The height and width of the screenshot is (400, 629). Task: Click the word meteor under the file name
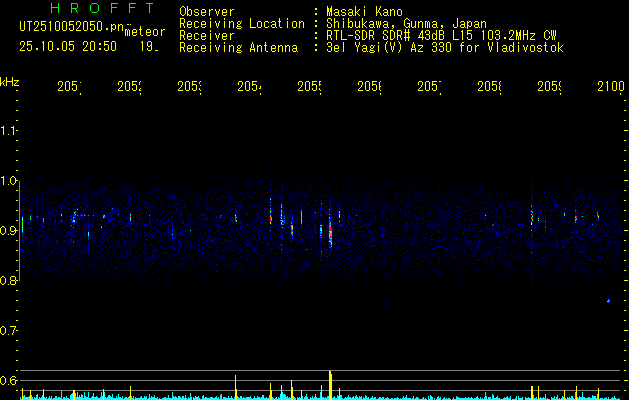coord(145,32)
